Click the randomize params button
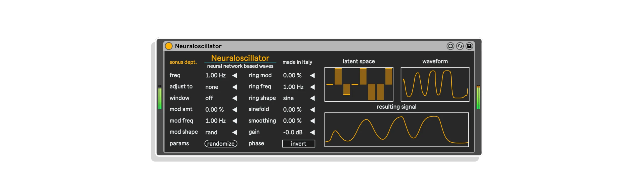644x185 pixels. [221, 143]
